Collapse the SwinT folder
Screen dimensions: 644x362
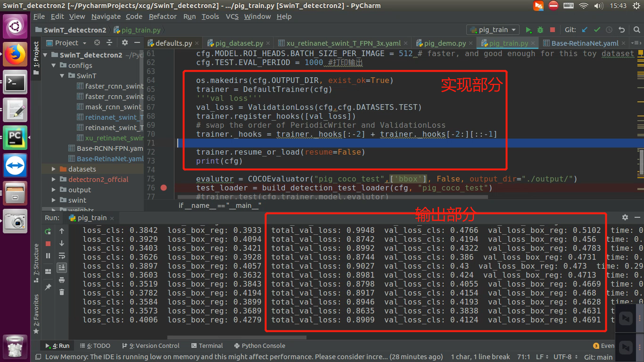pos(63,76)
